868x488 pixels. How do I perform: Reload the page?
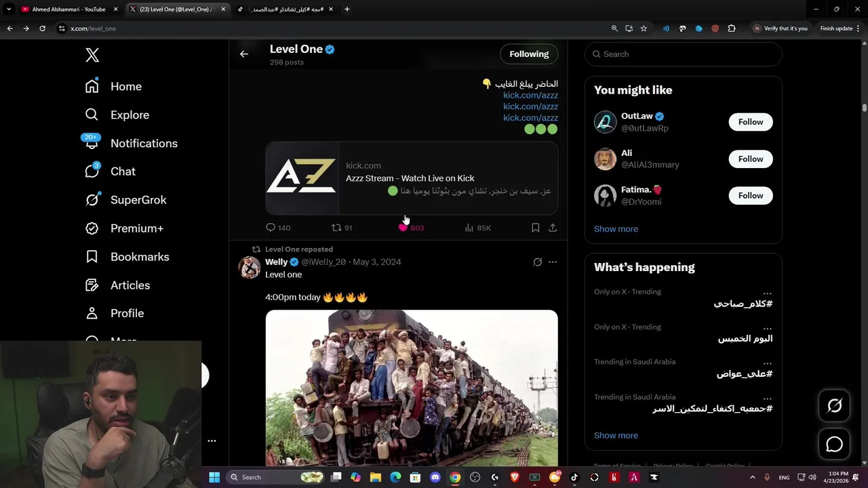[42, 28]
